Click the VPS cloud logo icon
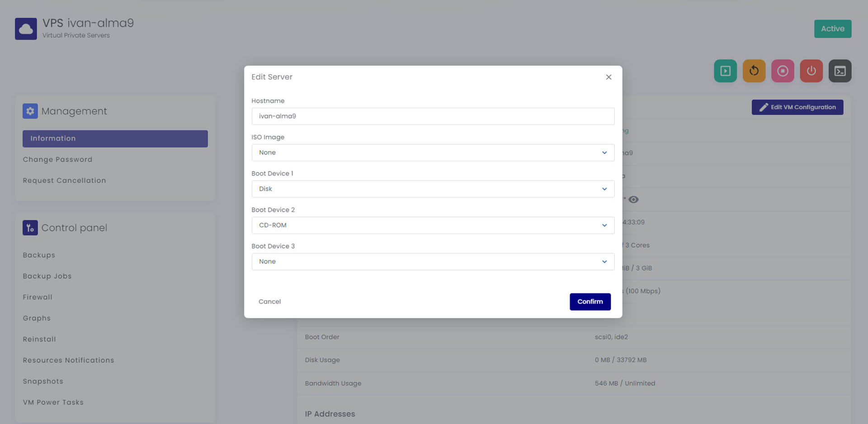Screen dimensions: 868x424 coord(26,29)
